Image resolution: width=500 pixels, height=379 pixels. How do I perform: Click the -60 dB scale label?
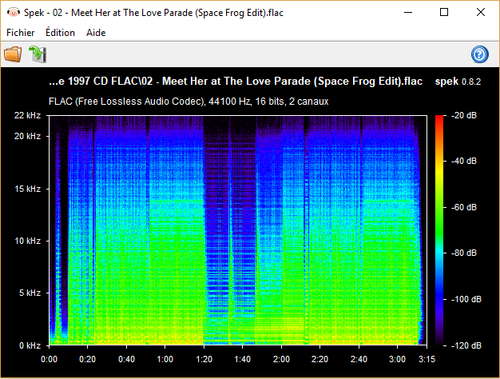tap(464, 207)
